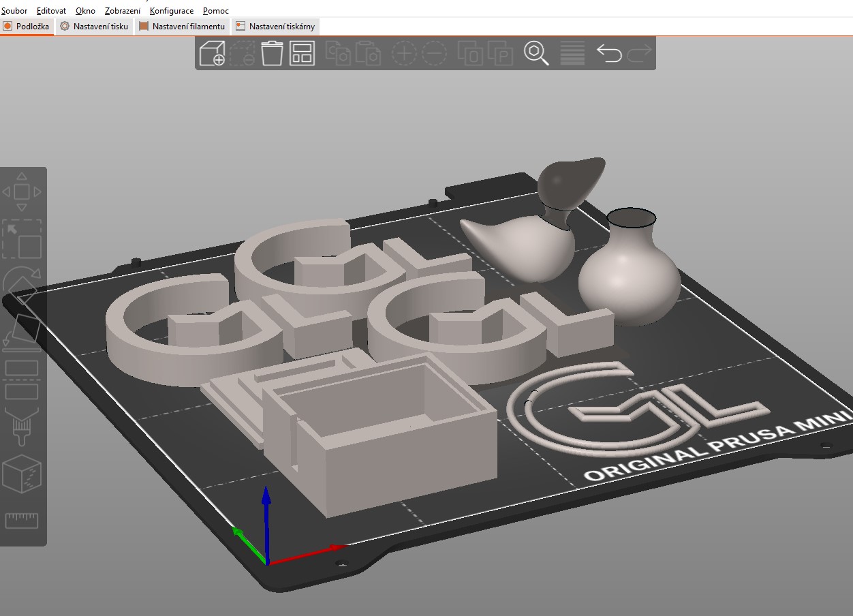Screen dimensions: 853x616
Task: Select the Rotate tool in left toolbar
Action: coord(22,283)
